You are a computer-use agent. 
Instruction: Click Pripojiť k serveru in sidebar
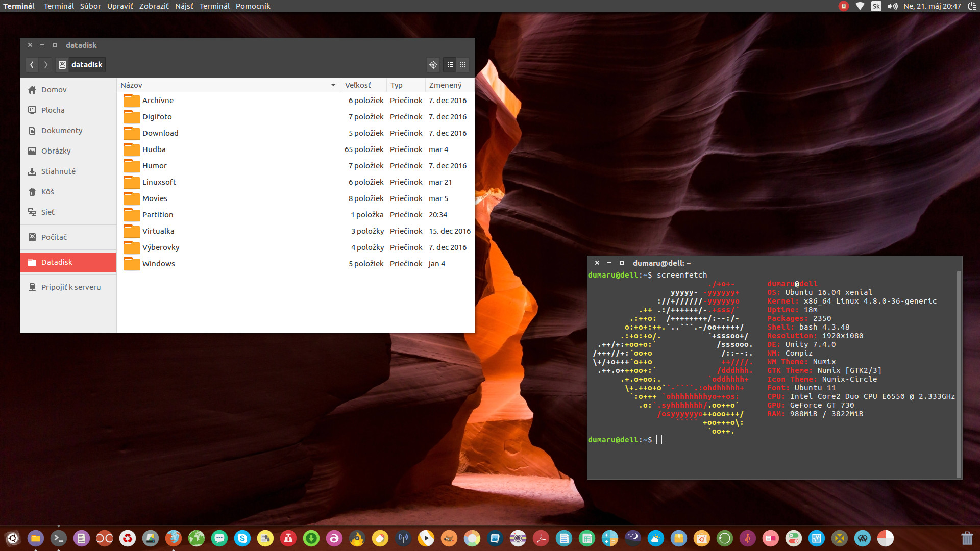point(70,287)
